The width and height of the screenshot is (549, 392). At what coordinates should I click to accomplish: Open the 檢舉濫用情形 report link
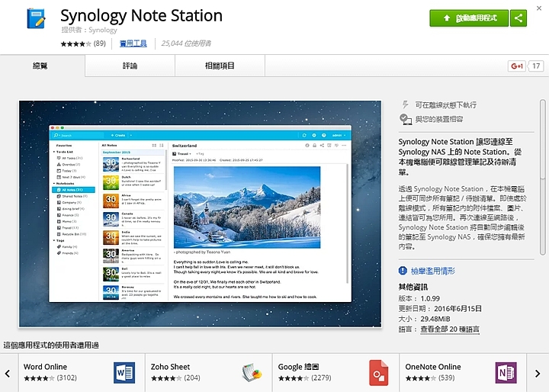click(433, 271)
